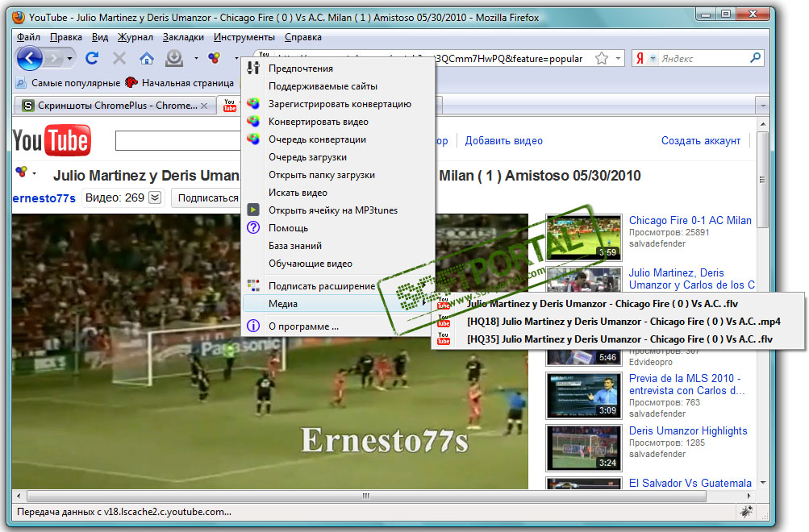This screenshot has height=532, width=809.
Task: Click the horizontal scrollbar thumb
Action: click(x=366, y=496)
